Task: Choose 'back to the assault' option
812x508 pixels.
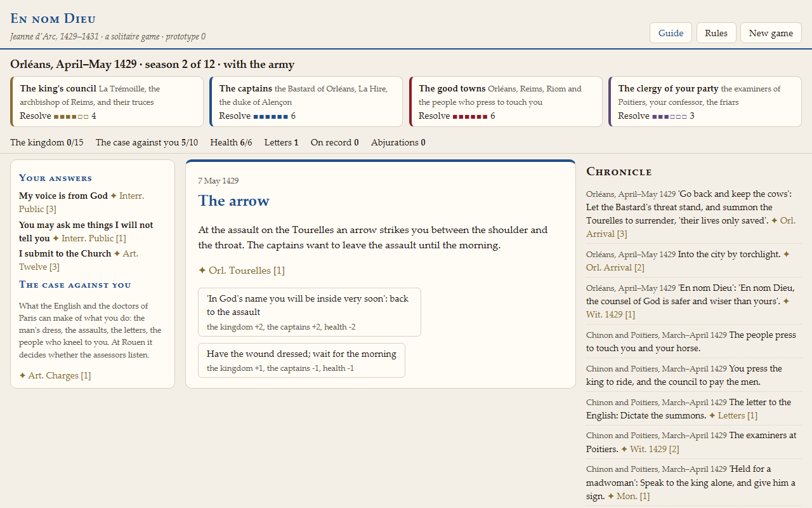Action: tap(310, 312)
